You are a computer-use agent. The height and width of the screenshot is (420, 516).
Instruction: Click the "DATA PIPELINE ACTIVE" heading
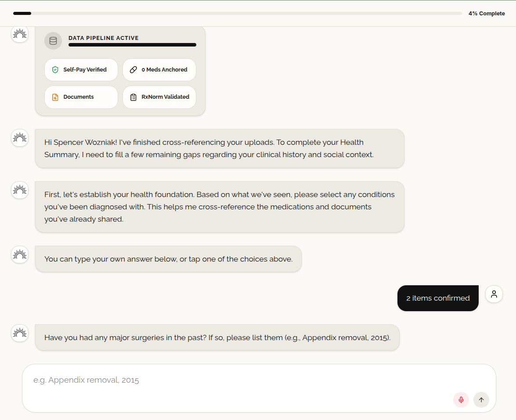tap(103, 38)
